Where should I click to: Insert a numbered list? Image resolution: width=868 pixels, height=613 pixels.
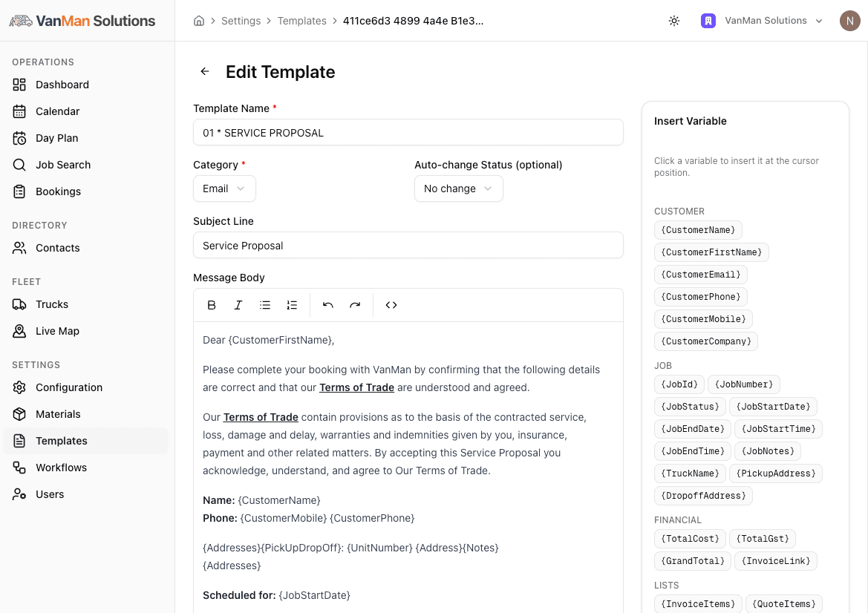pyautogui.click(x=292, y=305)
